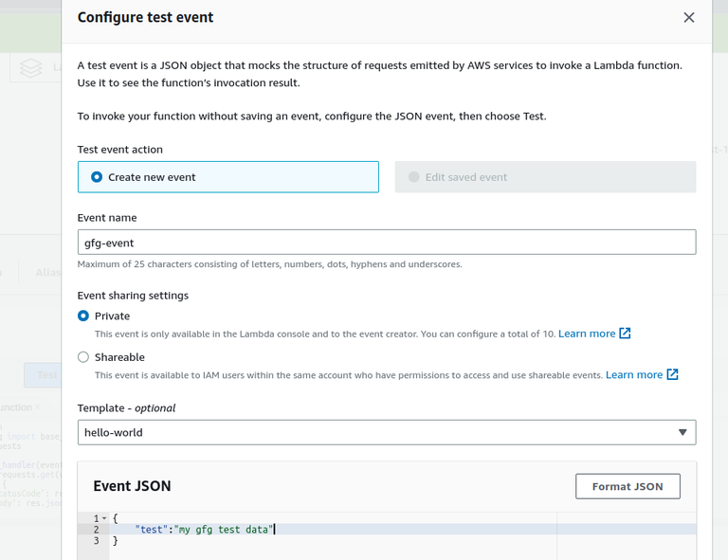
Task: Click the closing brace on JSON line 3
Action: [x=116, y=541]
